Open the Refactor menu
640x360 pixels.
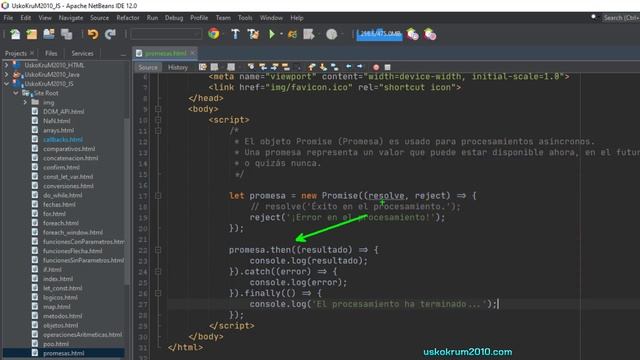128,18
